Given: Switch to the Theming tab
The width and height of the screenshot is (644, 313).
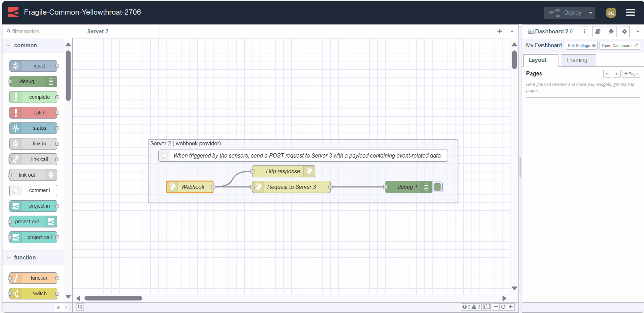Looking at the screenshot, I should click(578, 60).
